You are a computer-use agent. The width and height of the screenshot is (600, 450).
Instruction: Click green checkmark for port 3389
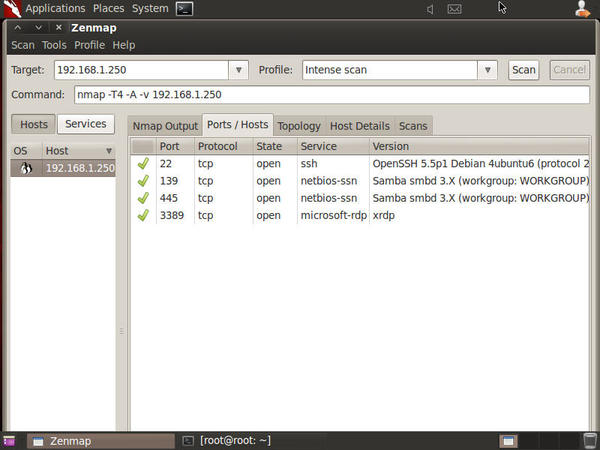tap(143, 215)
